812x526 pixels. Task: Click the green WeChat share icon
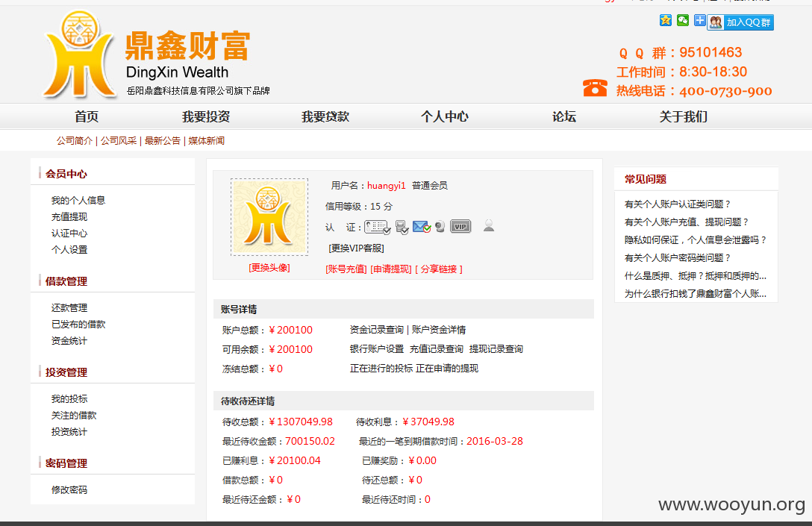[x=683, y=20]
